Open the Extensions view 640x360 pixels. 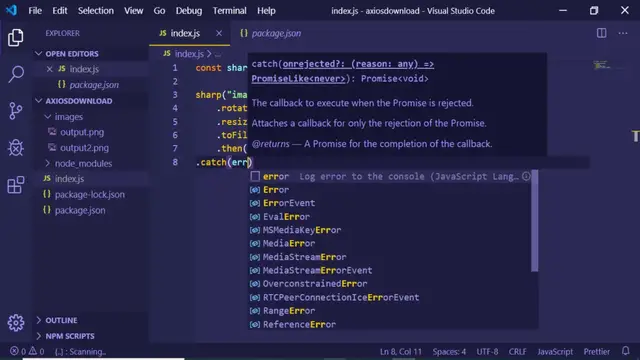[x=16, y=184]
